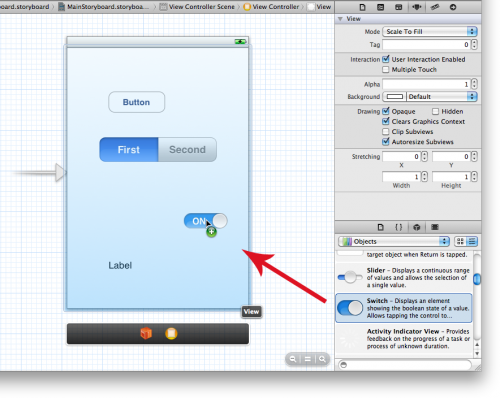This screenshot has height=398, width=500.
Task: Enable the Clip Subviews checkbox
Action: click(386, 132)
